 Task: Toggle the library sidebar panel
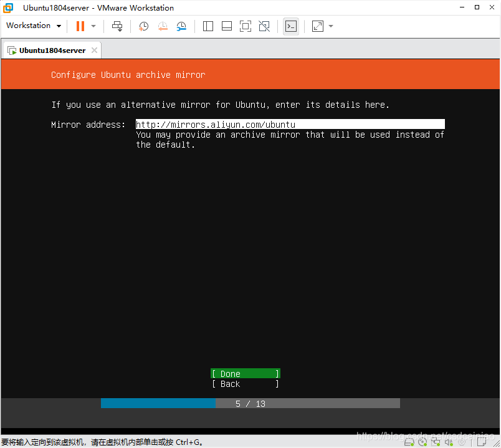coord(208,26)
